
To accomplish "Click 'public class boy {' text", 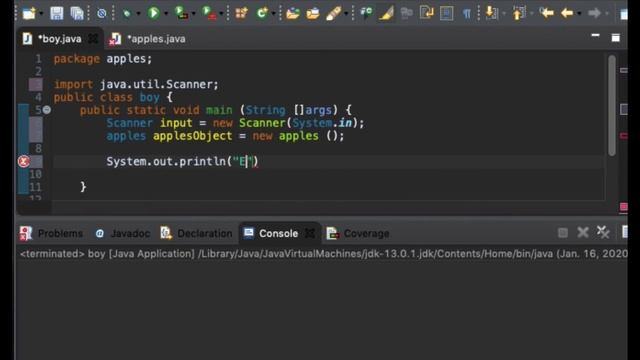I will (x=113, y=98).
